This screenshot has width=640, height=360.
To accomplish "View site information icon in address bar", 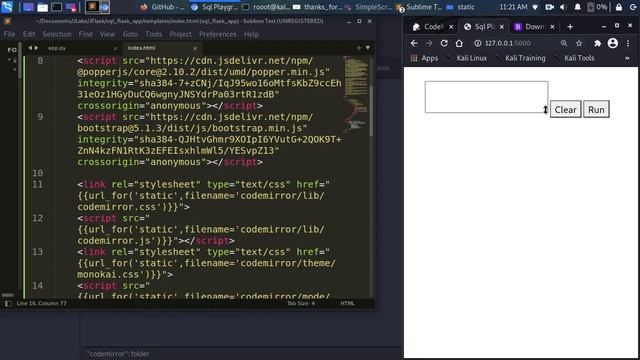I will coord(477,43).
